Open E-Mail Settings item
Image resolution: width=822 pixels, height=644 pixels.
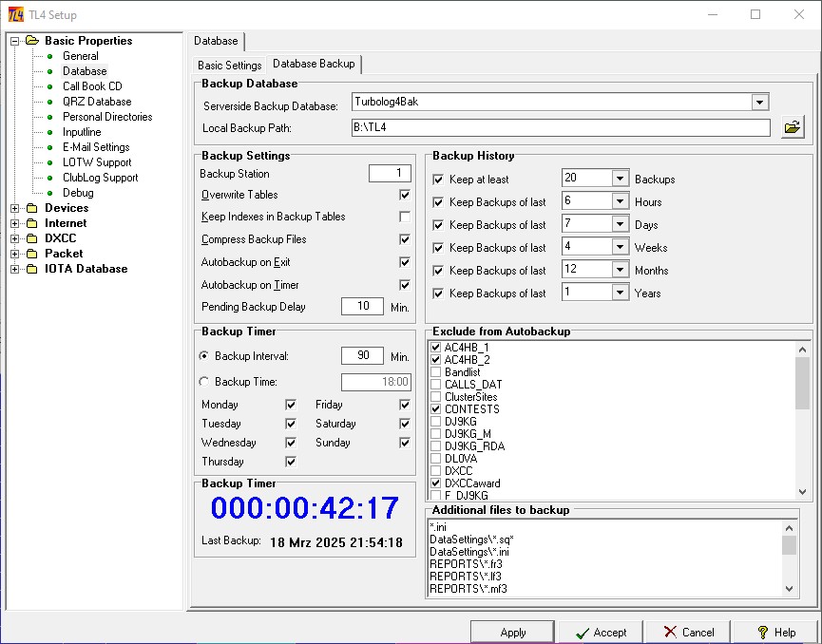(96, 147)
